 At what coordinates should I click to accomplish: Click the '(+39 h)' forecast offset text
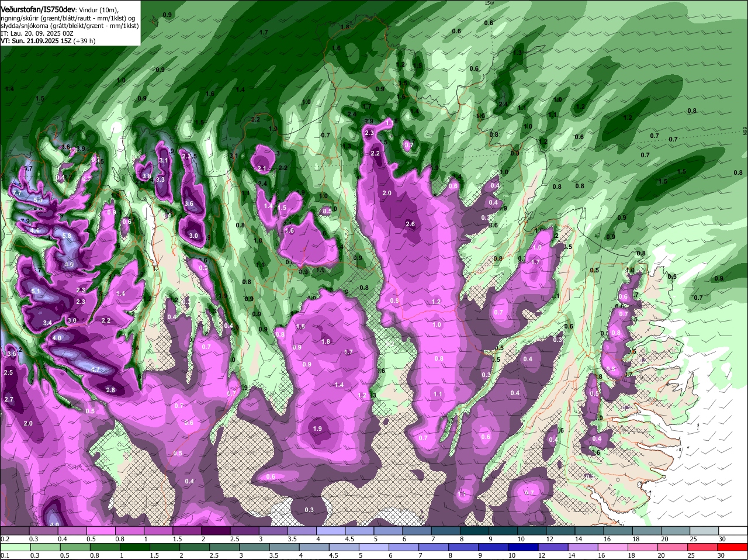[x=85, y=41]
